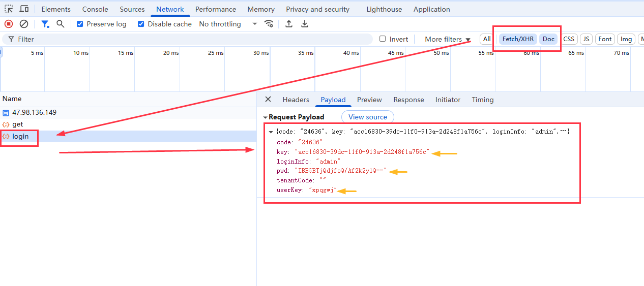Viewport: 644px width, 286px height.
Task: Open the Response tab
Action: pyautogui.click(x=408, y=100)
